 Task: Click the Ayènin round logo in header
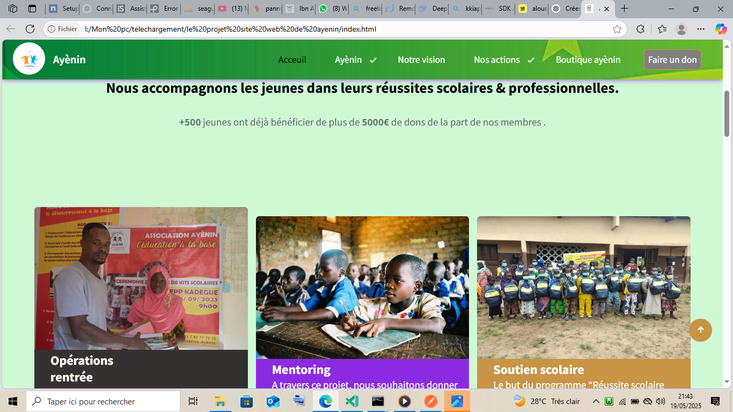(29, 59)
